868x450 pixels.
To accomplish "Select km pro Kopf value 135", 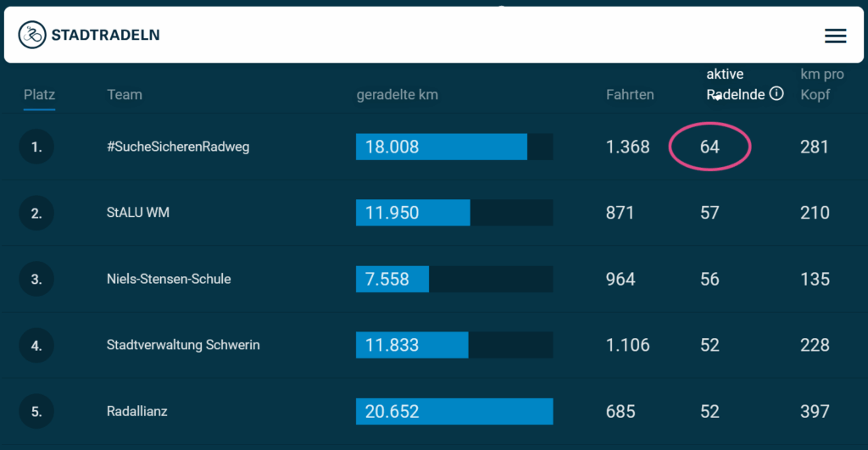I will [x=815, y=279].
